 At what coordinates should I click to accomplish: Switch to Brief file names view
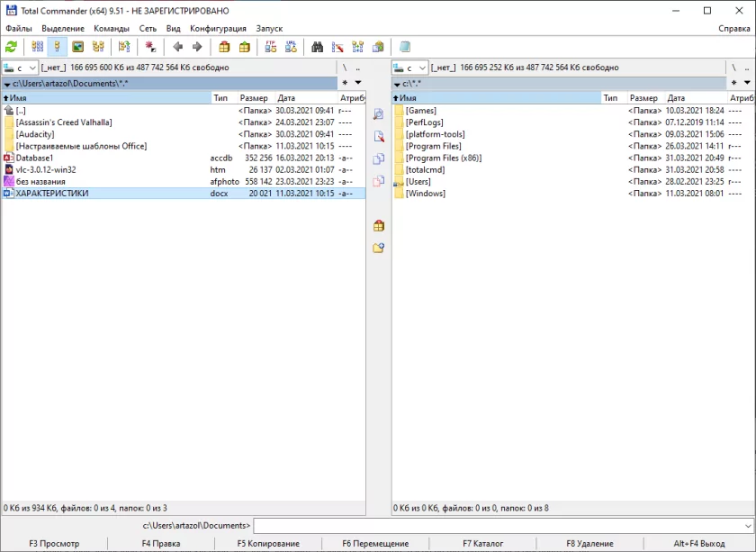click(x=37, y=47)
